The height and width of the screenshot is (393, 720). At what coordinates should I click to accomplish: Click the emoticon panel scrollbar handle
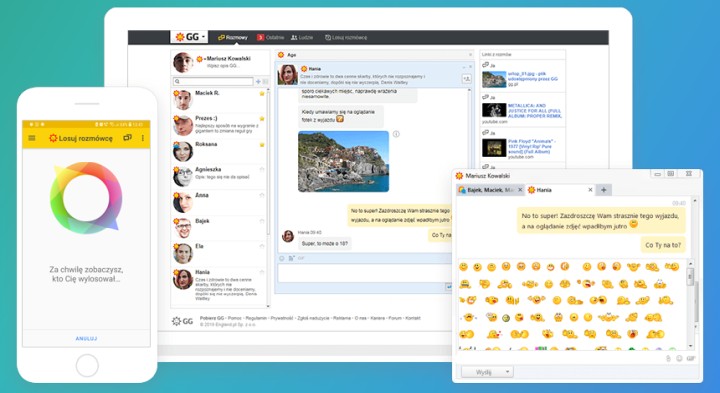click(689, 276)
